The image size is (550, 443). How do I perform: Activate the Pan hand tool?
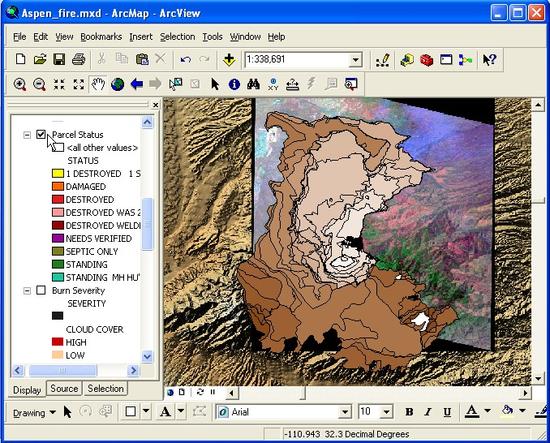click(98, 85)
